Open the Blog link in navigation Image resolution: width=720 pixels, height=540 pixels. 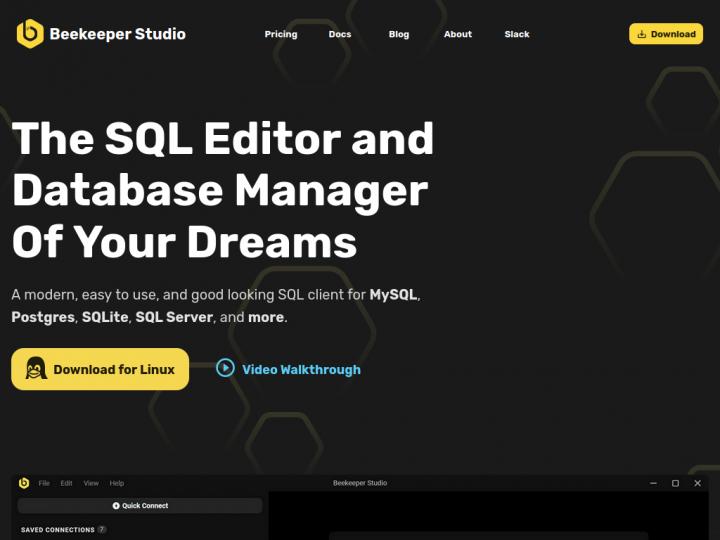coord(399,34)
